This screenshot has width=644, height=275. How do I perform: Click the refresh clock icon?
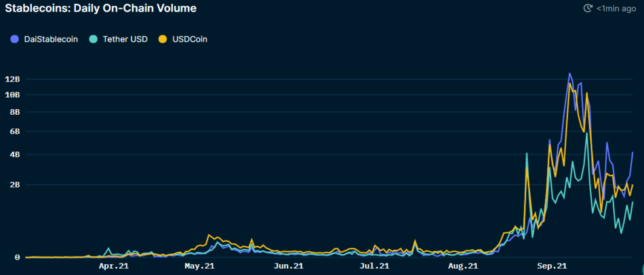588,8
